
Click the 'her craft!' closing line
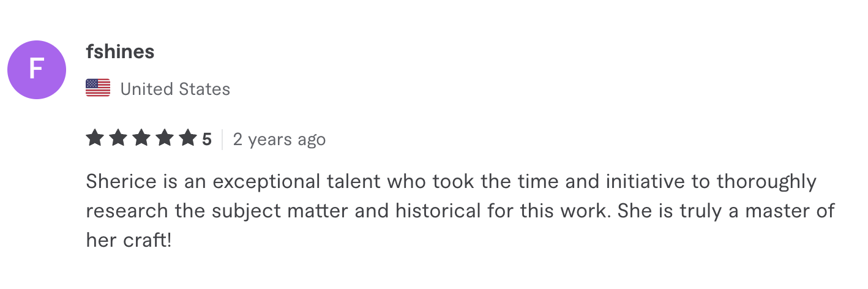coord(129,241)
